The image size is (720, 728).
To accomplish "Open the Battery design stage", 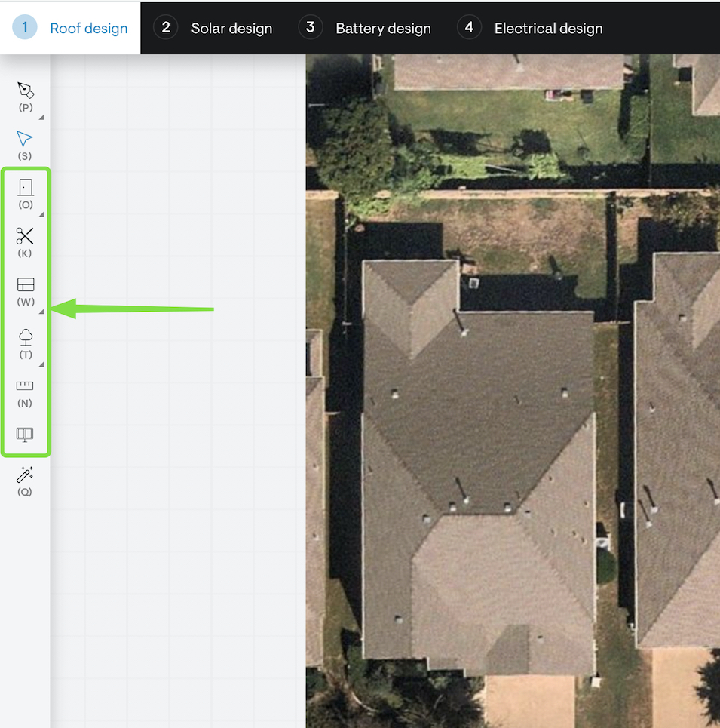I will (382, 28).
